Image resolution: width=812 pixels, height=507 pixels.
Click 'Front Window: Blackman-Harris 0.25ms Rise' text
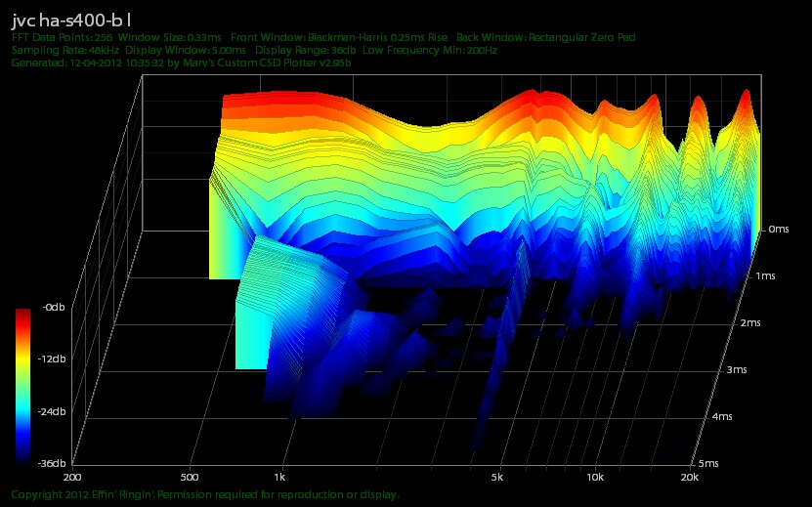coord(339,37)
